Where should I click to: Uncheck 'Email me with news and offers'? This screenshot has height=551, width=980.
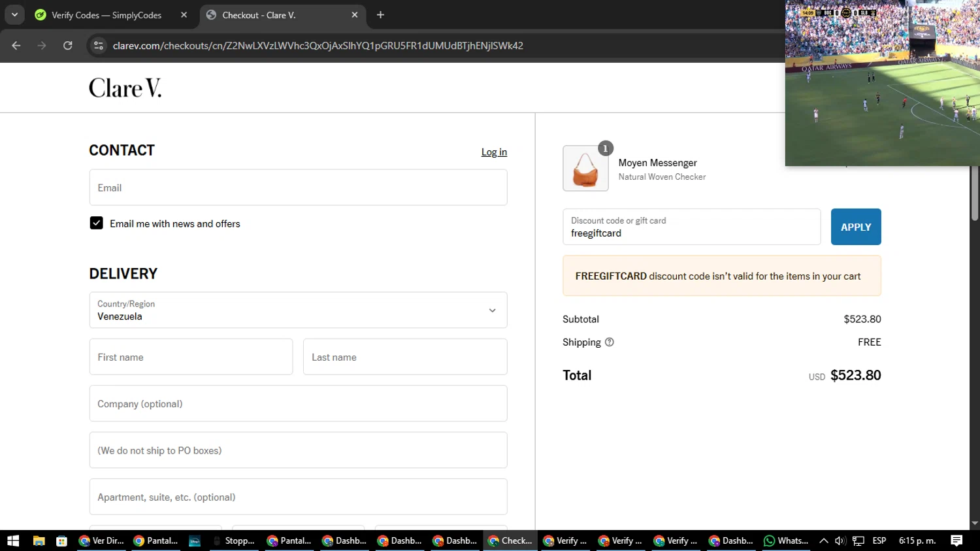coord(96,223)
